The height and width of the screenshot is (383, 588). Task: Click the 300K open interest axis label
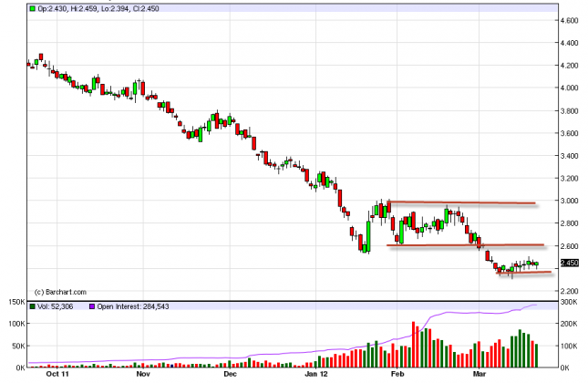click(569, 303)
